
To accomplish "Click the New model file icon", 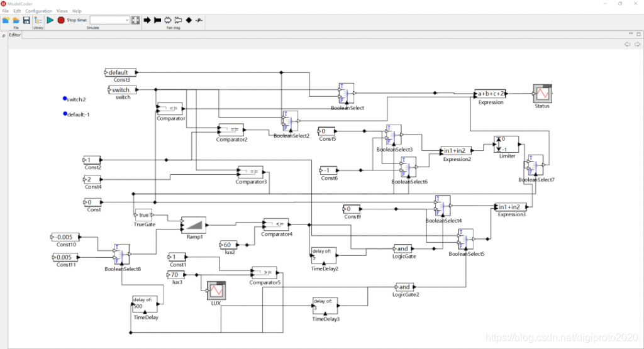I will pos(6,20).
